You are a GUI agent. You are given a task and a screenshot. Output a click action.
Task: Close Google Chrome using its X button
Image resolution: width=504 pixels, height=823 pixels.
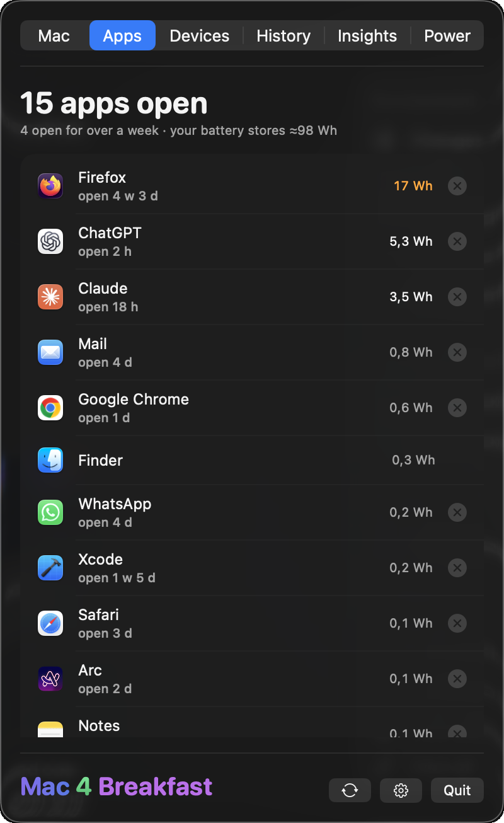457,408
